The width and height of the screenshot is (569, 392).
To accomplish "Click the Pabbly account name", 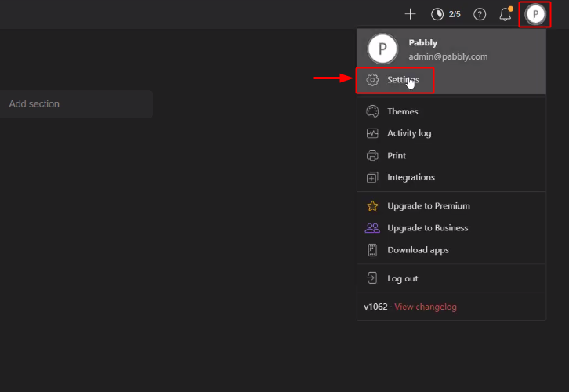I will 422,43.
